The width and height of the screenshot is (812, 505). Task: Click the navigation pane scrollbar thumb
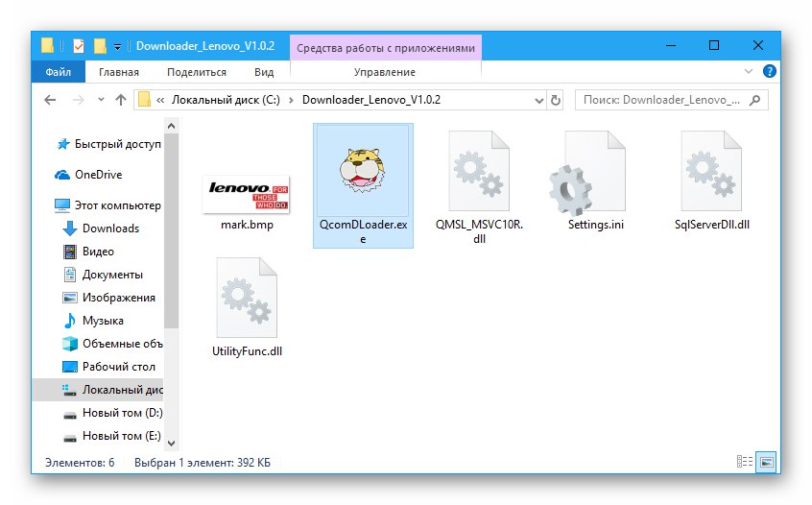click(x=172, y=230)
